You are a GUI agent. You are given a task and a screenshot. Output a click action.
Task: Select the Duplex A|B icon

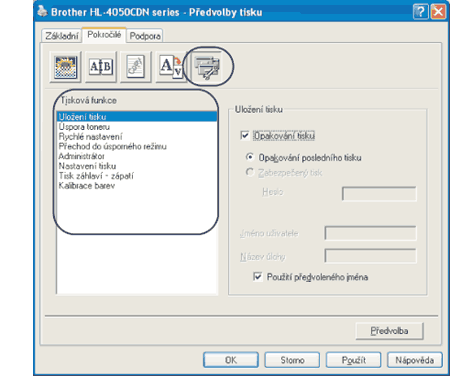tap(101, 67)
